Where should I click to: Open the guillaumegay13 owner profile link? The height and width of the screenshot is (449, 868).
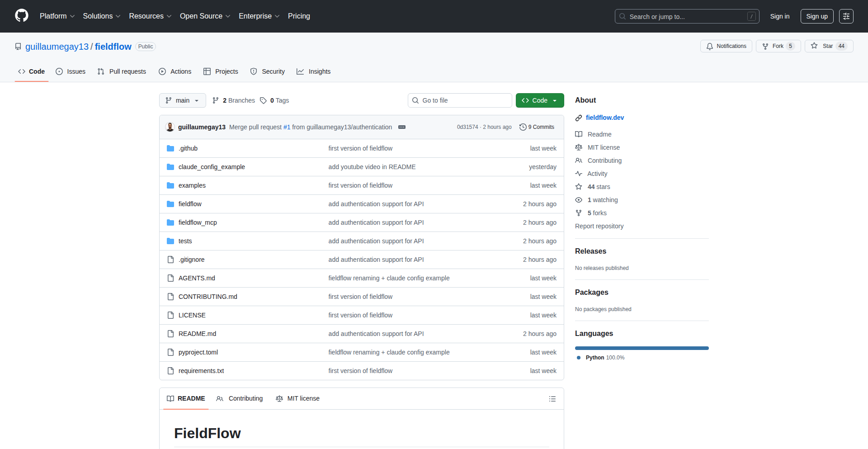57,47
